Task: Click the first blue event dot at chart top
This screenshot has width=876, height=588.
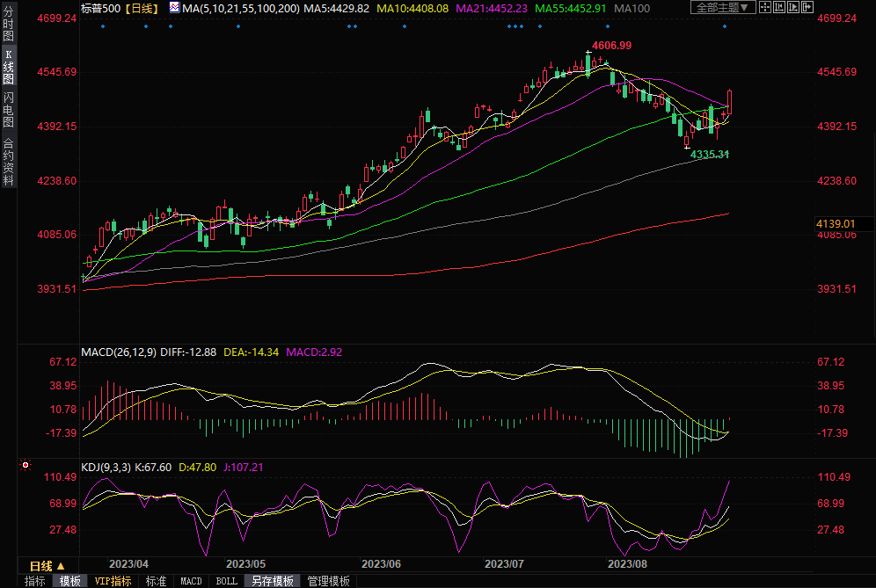Action: pyautogui.click(x=103, y=26)
